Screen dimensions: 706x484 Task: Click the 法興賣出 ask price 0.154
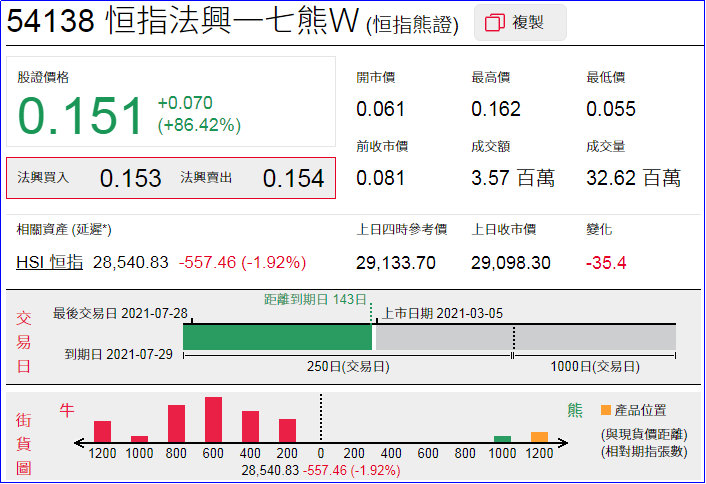click(x=294, y=178)
